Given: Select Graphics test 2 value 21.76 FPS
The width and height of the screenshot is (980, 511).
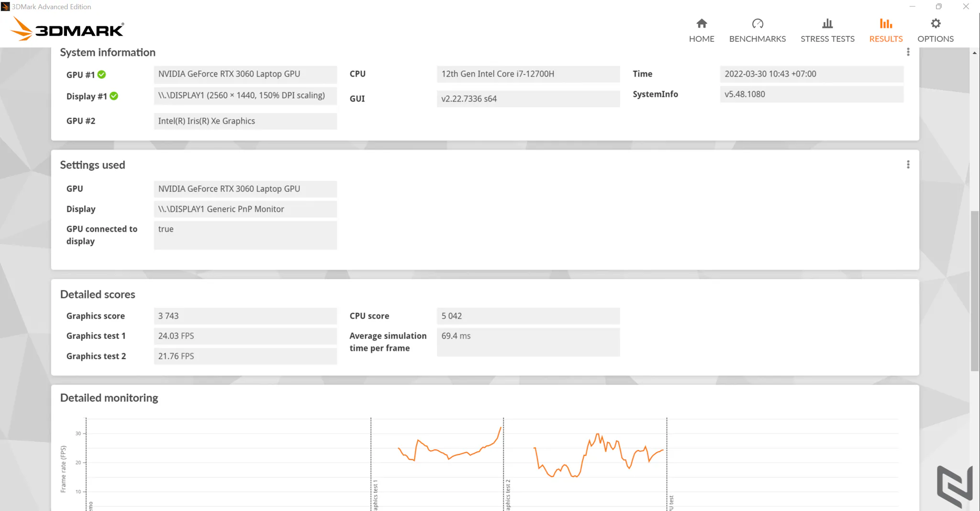Looking at the screenshot, I should coord(245,356).
